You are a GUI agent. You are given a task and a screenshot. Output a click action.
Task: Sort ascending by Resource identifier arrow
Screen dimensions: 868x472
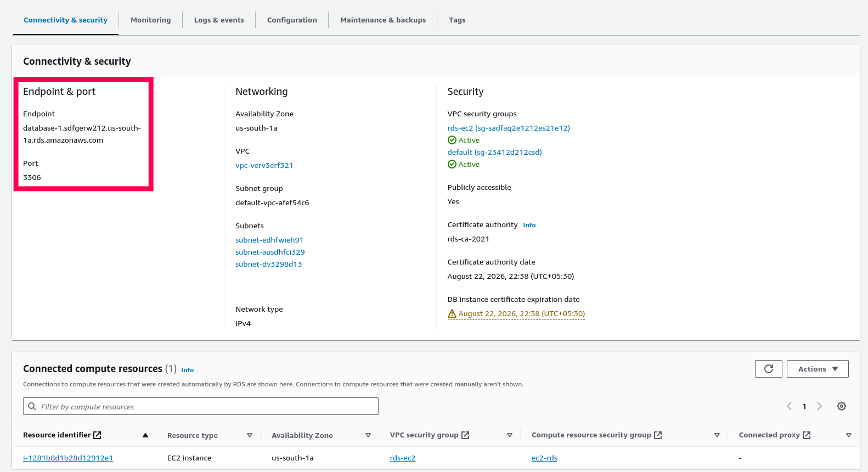click(x=145, y=435)
